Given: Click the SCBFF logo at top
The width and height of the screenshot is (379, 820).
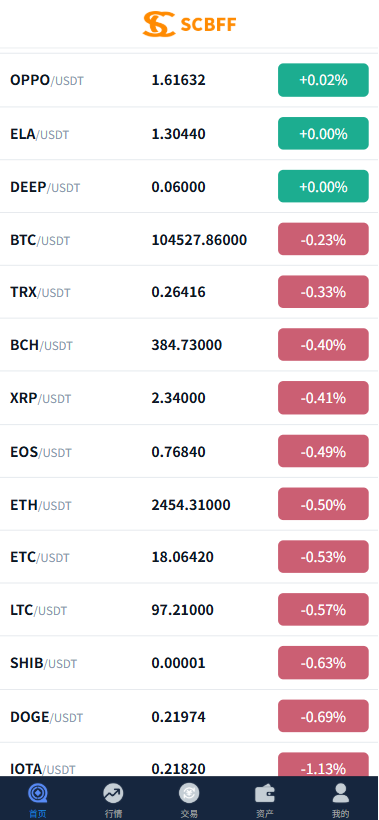Looking at the screenshot, I should pos(189,24).
